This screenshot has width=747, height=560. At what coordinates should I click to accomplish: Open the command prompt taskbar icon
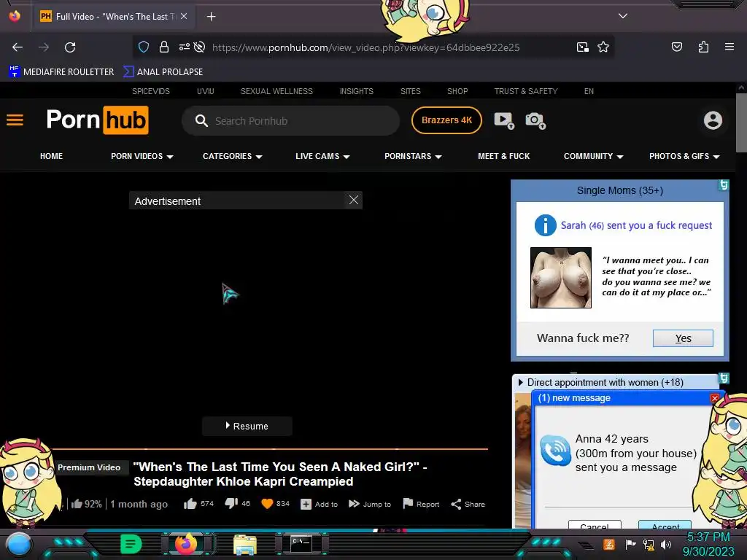pos(301,544)
